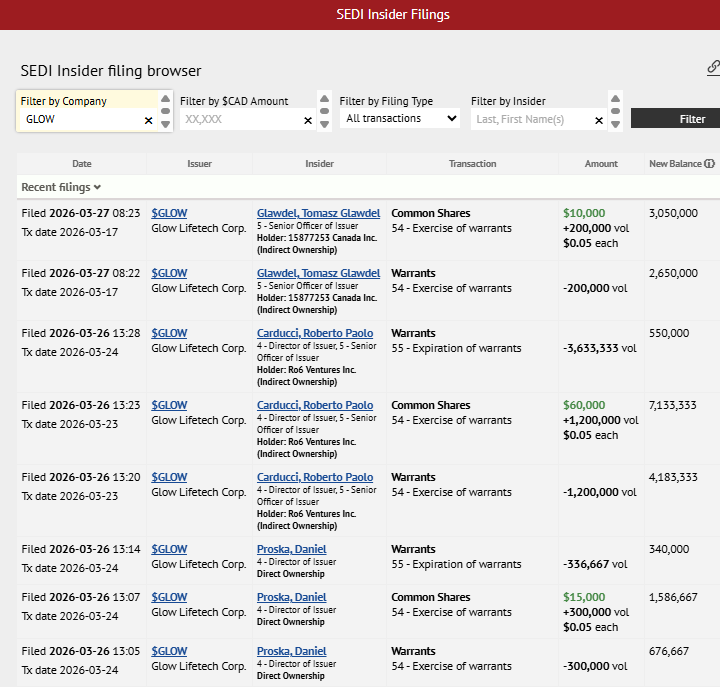The image size is (720, 687).
Task: Open $GLOW link in 13:14 filing row
Action: point(169,550)
